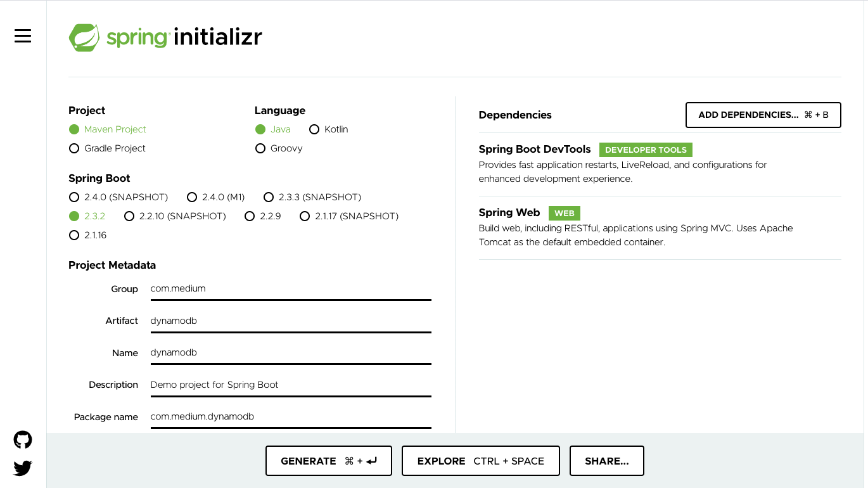This screenshot has height=488, width=868.
Task: Click the Name input field
Action: coord(291,352)
